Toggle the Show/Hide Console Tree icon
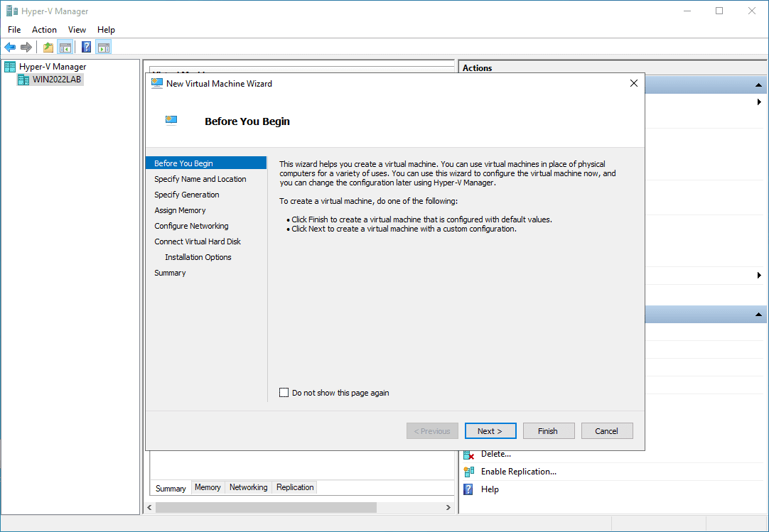The width and height of the screenshot is (769, 532). (65, 47)
